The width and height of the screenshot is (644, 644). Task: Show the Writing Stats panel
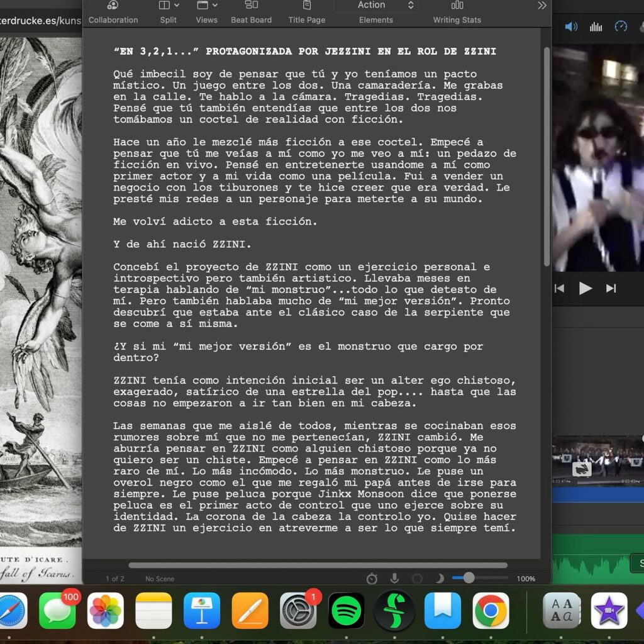pos(457,13)
